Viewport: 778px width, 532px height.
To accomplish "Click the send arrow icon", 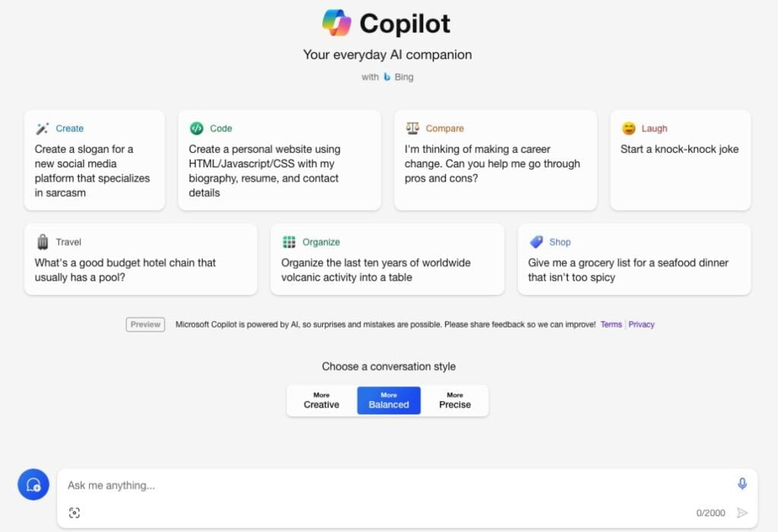I will pyautogui.click(x=742, y=513).
